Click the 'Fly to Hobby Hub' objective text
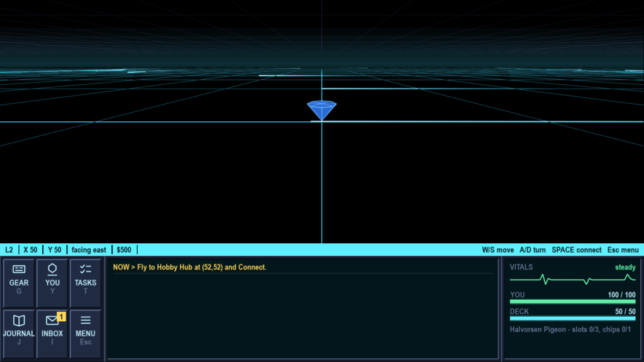Screen dimensions: 644x362 (x=189, y=267)
